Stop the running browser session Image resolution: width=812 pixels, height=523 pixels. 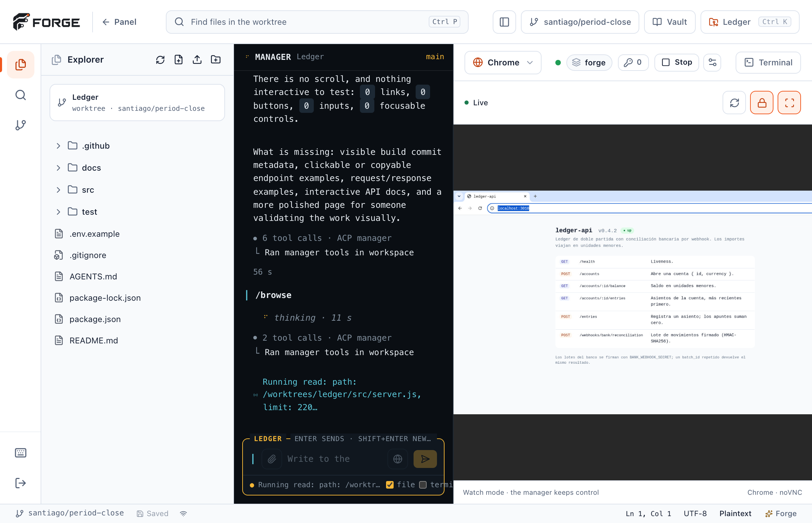[677, 63]
